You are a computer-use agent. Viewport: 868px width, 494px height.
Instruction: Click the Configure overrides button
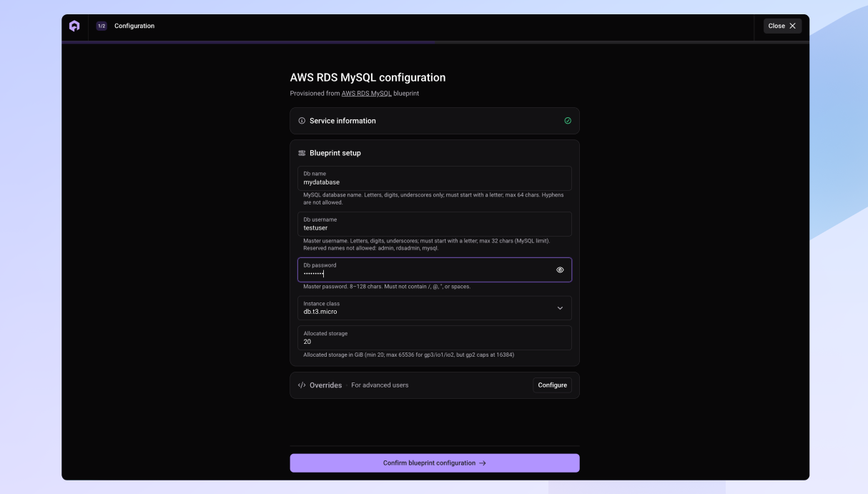tap(552, 385)
